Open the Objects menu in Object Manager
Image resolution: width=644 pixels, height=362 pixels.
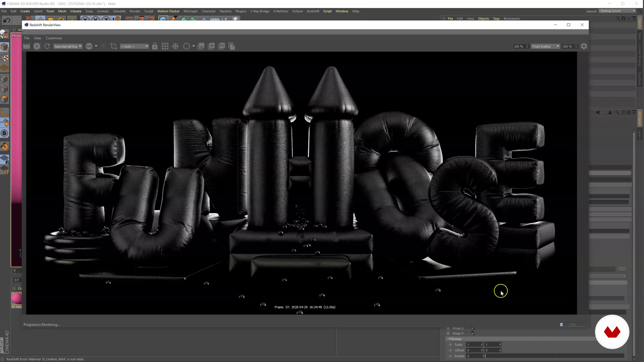pos(483,18)
